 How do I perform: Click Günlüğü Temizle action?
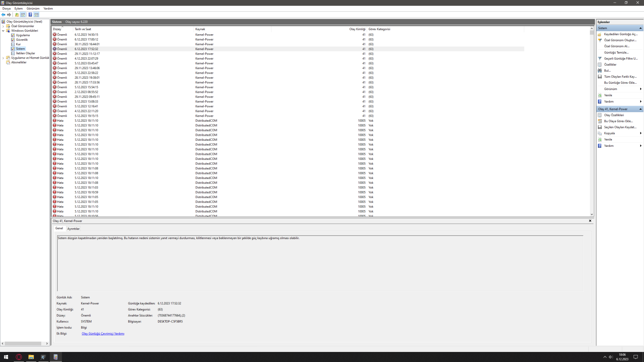tap(616, 53)
